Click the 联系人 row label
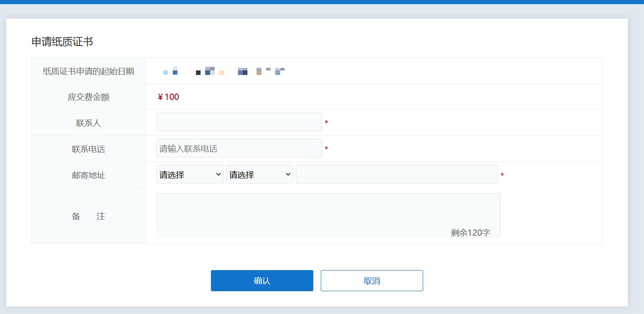The width and height of the screenshot is (644, 314). pos(88,123)
